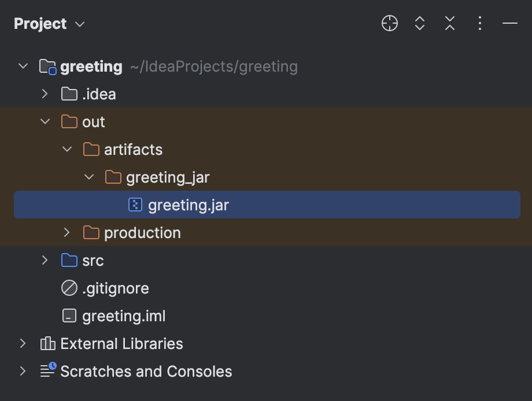Viewport: 532px width, 401px height.
Task: Collapse the greeting_jar folder
Action: tap(88, 177)
